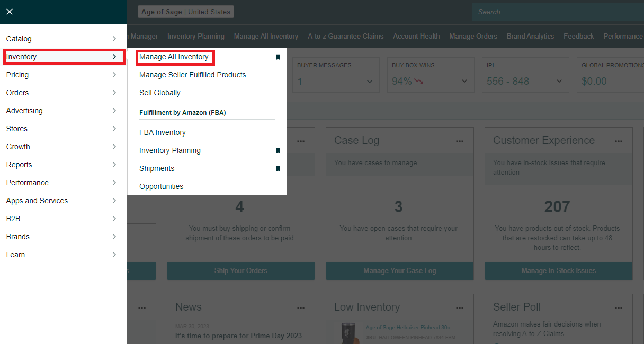This screenshot has width=644, height=344.
Task: Expand the Reports submenu chevron
Action: (114, 165)
